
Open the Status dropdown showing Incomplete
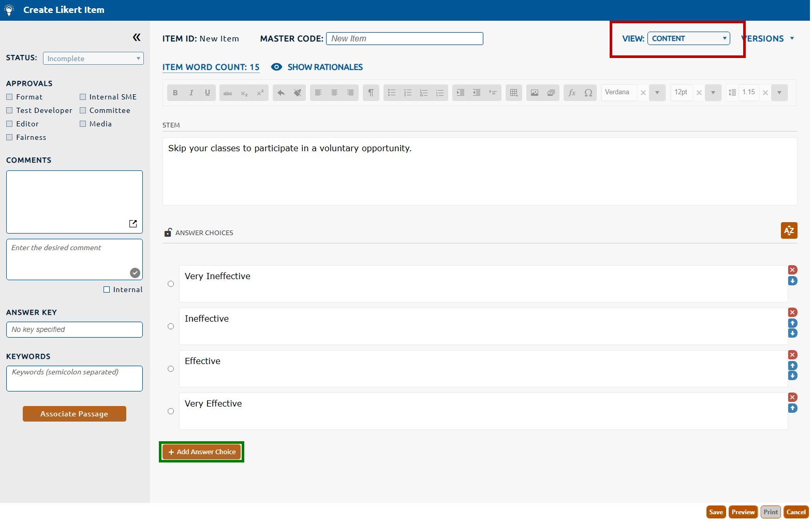(93, 59)
